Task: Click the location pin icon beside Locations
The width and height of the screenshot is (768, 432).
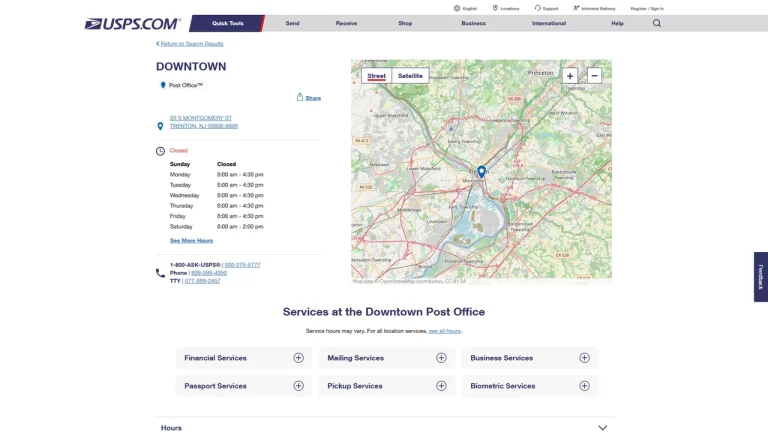Action: (x=495, y=8)
